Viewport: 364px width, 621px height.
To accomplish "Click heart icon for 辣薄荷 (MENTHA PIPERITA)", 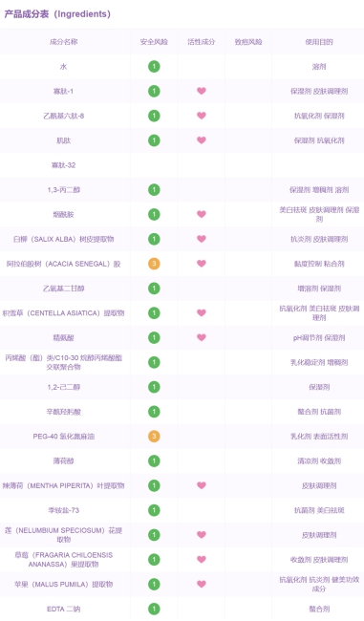I will pos(202,485).
